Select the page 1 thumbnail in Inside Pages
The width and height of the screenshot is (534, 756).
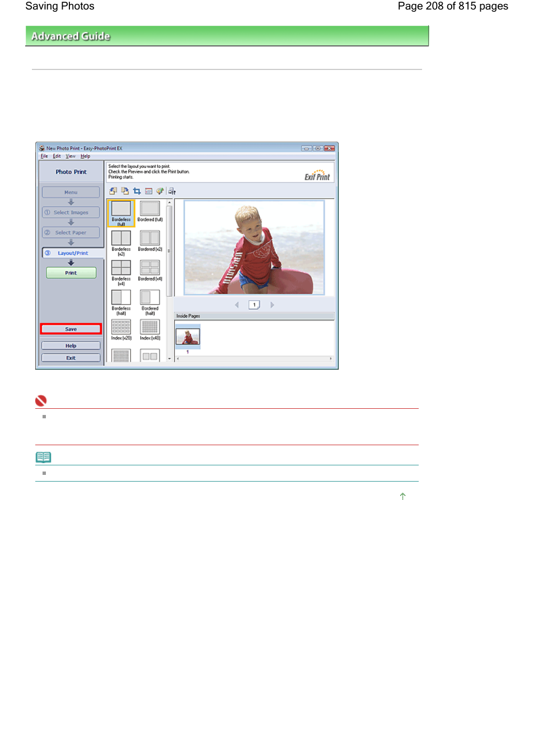188,337
